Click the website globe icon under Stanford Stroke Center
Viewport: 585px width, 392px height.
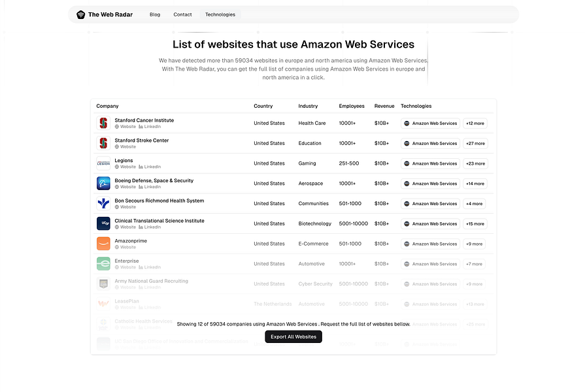[x=117, y=146]
